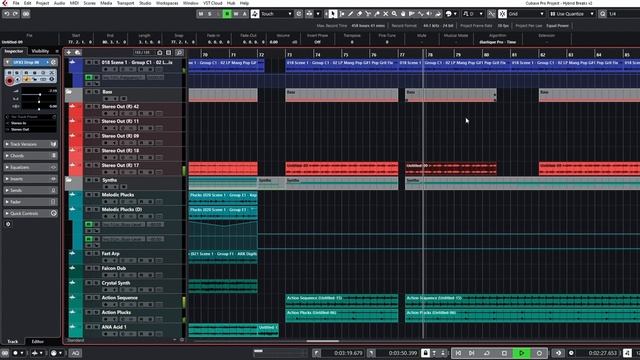Screen dimensions: 640x360
Task: Select the Object Selection arrow tool
Action: pyautogui.click(x=333, y=14)
